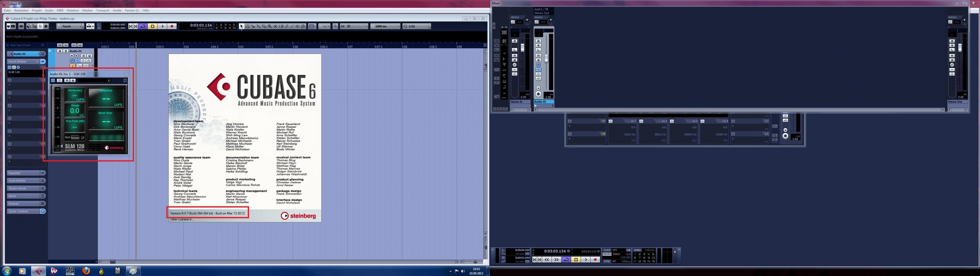Image resolution: width=980 pixels, height=276 pixels.
Task: Toggle SLM 128 plugin power button
Action: [53, 80]
